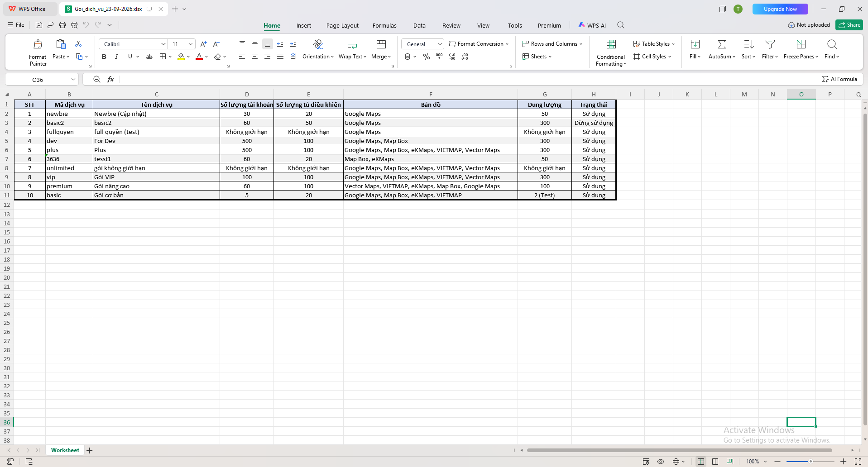The height and width of the screenshot is (467, 868).
Task: Click the increase indent icon
Action: pyautogui.click(x=293, y=44)
